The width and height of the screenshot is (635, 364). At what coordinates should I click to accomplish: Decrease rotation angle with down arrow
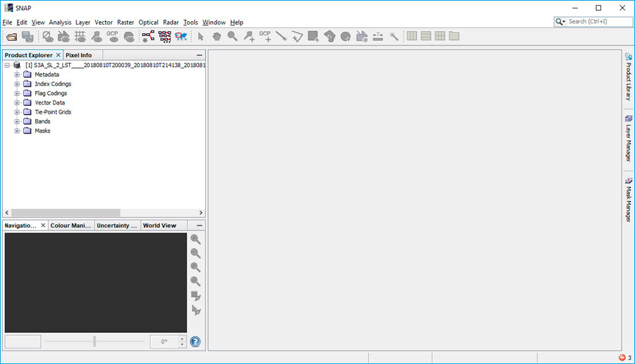pos(182,344)
